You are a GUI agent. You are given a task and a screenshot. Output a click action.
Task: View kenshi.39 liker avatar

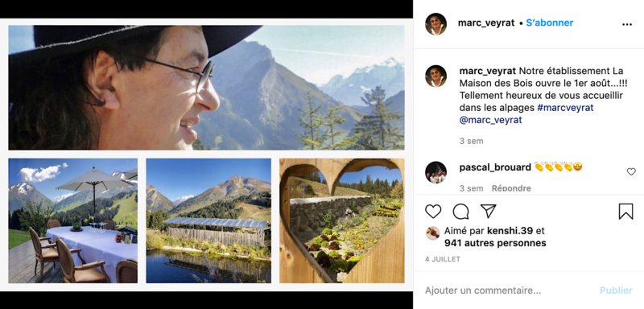(x=433, y=233)
